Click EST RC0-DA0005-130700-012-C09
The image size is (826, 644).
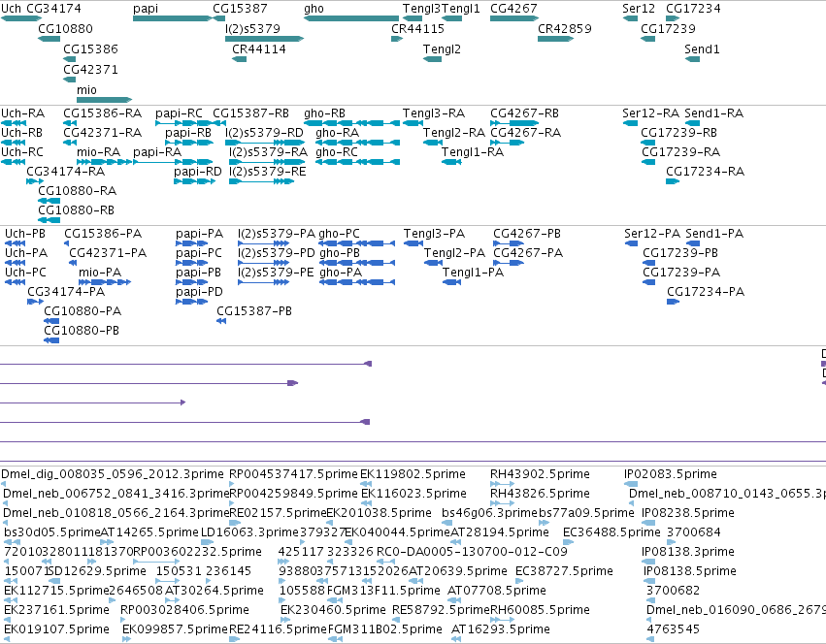click(x=472, y=552)
